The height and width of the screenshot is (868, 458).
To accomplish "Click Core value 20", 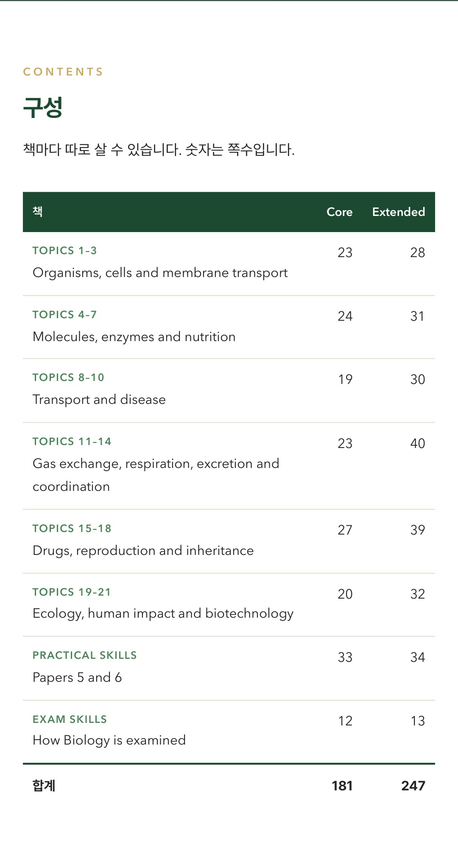I will 345,594.
